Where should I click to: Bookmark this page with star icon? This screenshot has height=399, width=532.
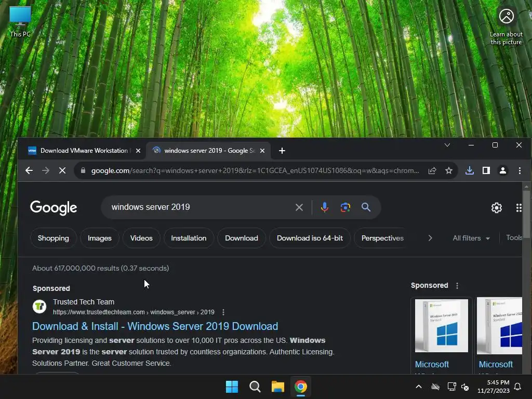(449, 170)
